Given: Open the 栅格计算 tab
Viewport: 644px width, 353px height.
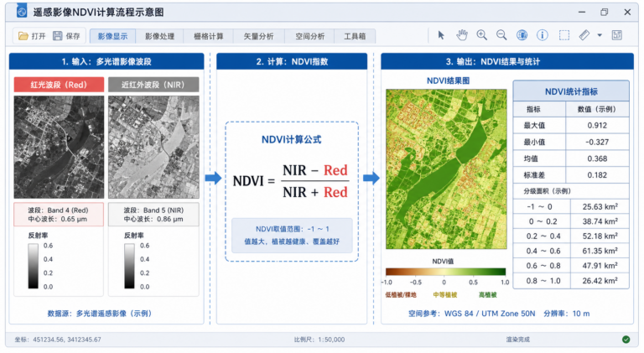Looking at the screenshot, I should point(209,36).
